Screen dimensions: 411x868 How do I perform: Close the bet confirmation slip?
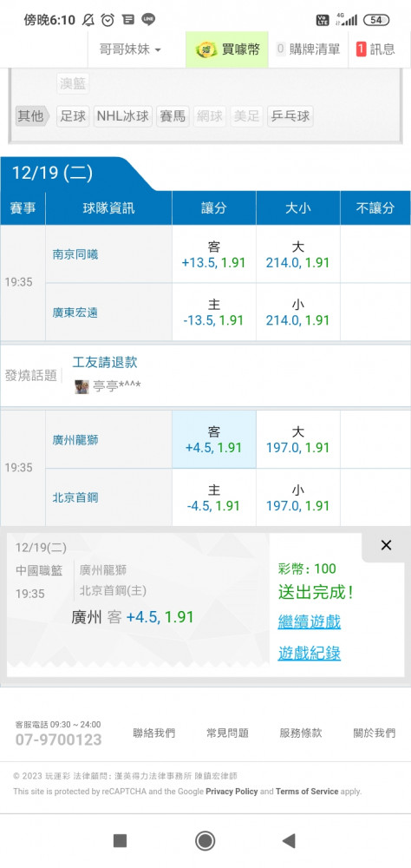click(386, 545)
